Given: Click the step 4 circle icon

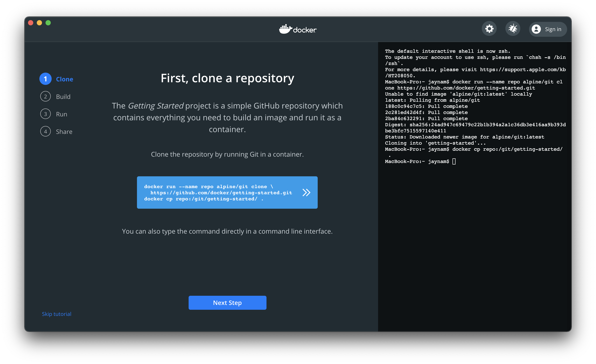Looking at the screenshot, I should (46, 131).
